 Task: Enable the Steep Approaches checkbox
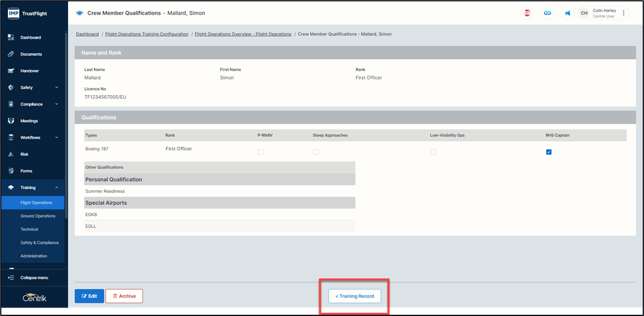click(316, 152)
